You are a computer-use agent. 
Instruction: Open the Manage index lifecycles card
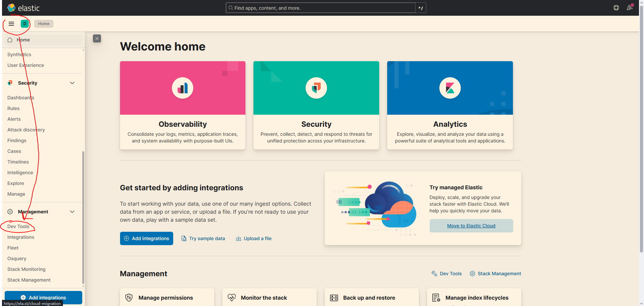(474, 297)
